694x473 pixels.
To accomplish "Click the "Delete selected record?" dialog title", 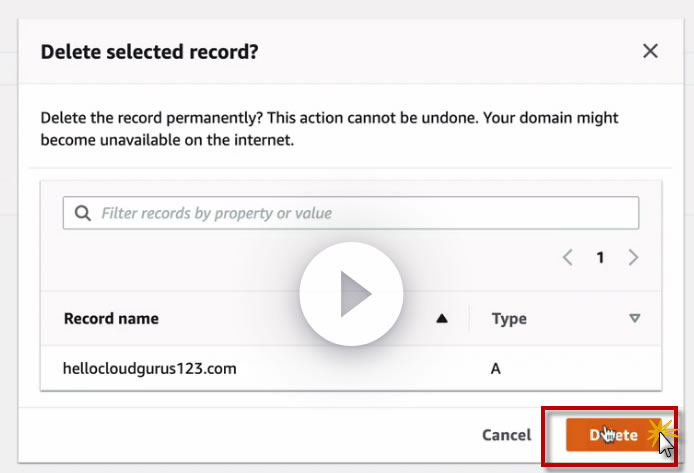I will point(149,51).
